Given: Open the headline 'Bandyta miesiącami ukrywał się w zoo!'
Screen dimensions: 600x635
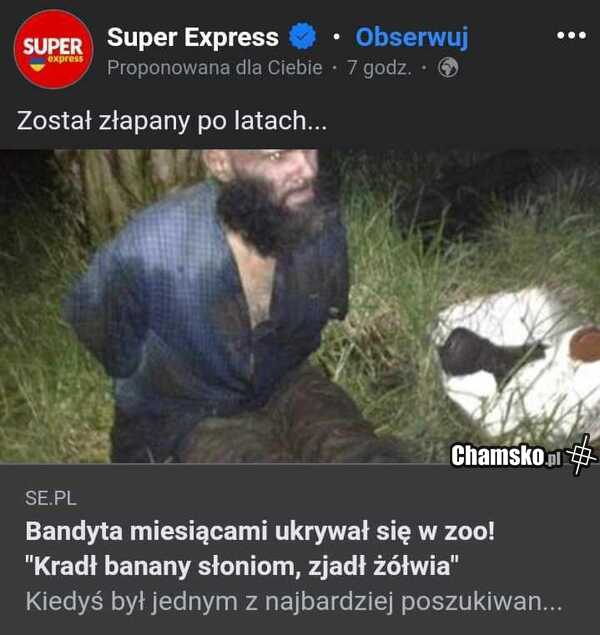Looking at the screenshot, I should coord(260,531).
